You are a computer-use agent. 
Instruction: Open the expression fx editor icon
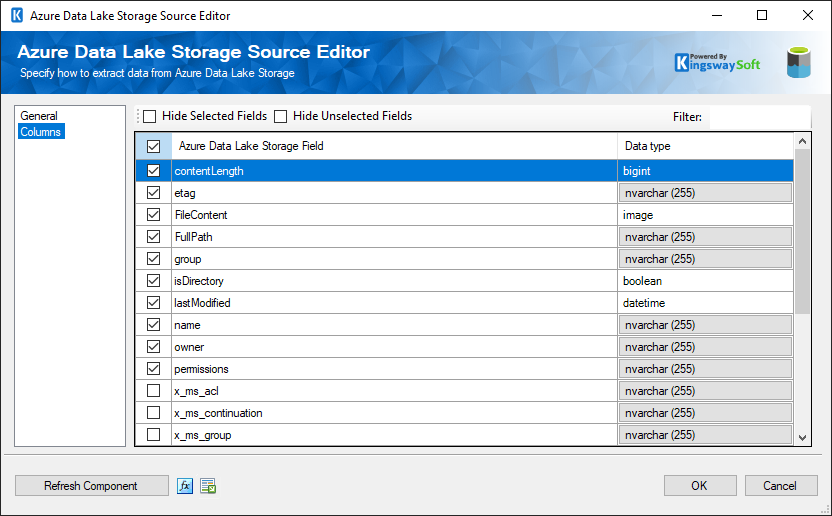(x=185, y=486)
